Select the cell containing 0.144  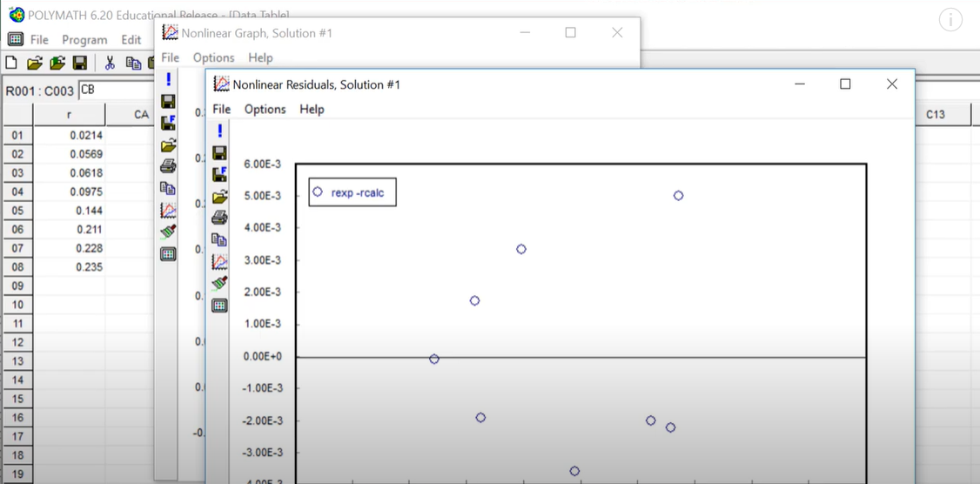pos(69,211)
